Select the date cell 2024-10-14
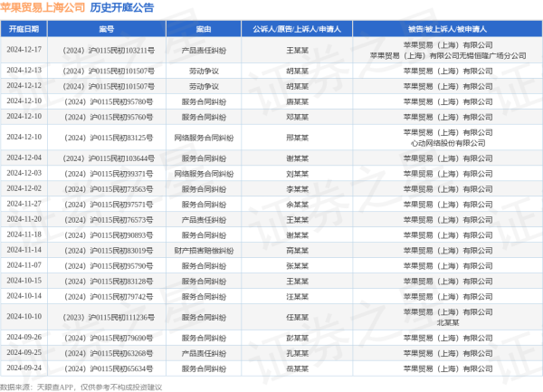 coord(24,296)
